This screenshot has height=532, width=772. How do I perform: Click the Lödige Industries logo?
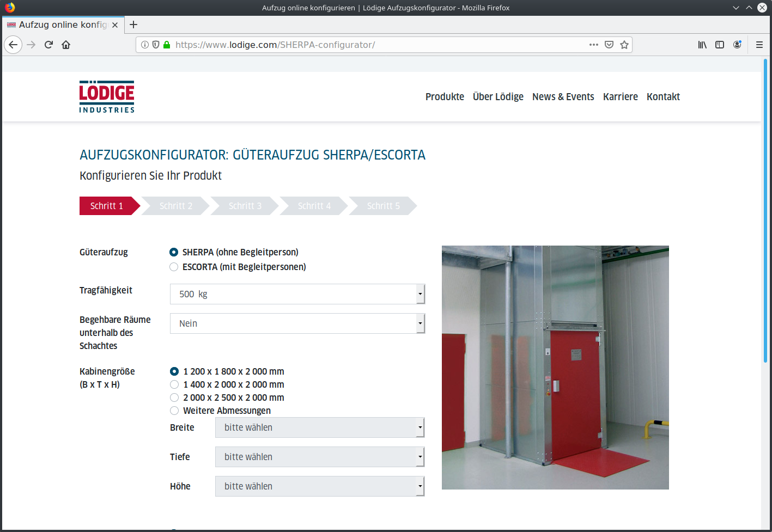tap(107, 97)
